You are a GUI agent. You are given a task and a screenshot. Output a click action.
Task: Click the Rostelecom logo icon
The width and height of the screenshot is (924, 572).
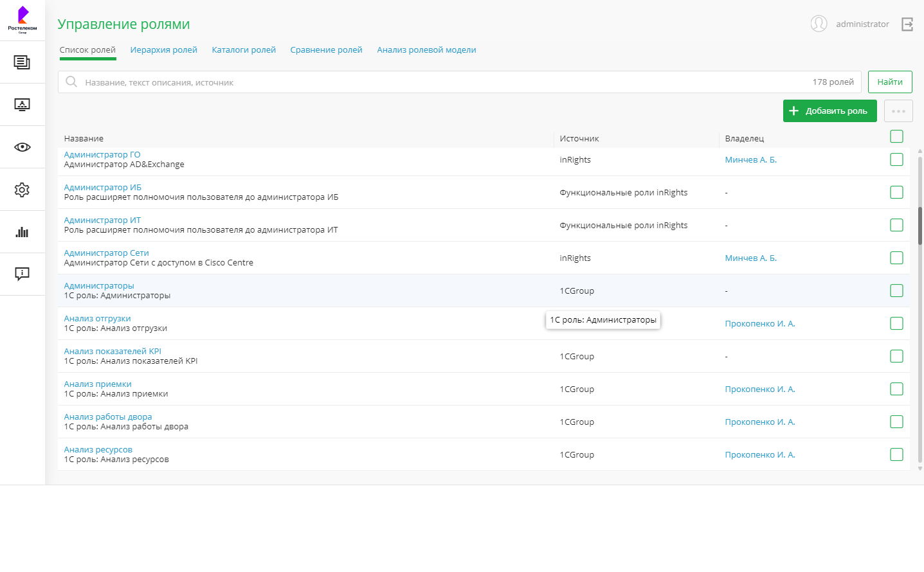[23, 19]
